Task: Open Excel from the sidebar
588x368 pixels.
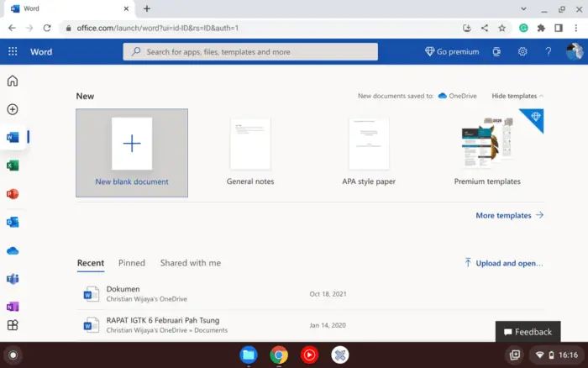Action: [13, 166]
